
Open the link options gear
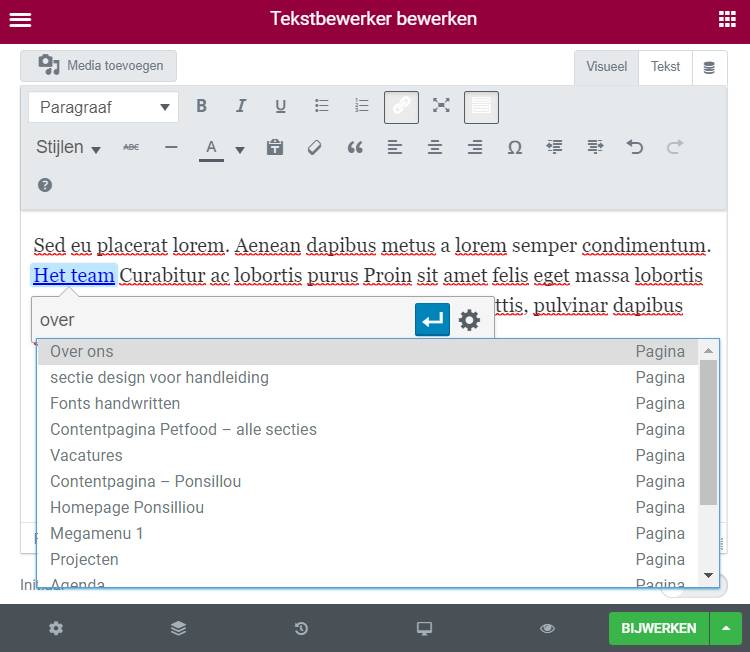coord(469,320)
